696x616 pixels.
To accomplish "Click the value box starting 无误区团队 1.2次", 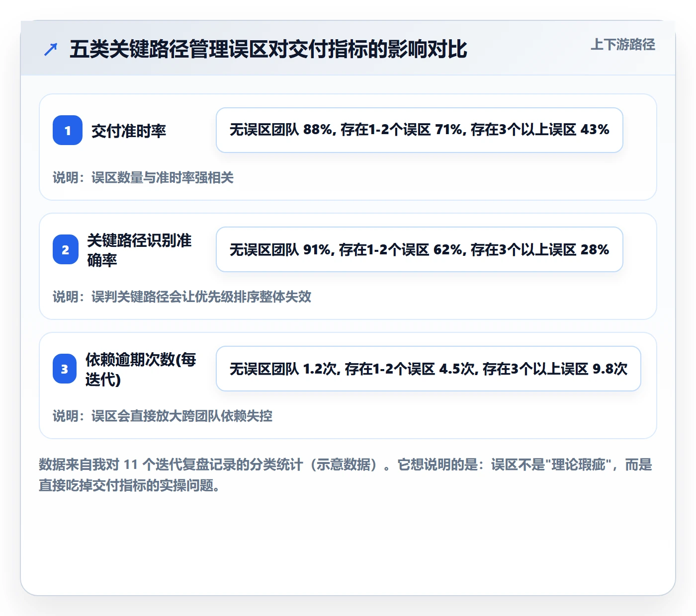I will point(429,369).
